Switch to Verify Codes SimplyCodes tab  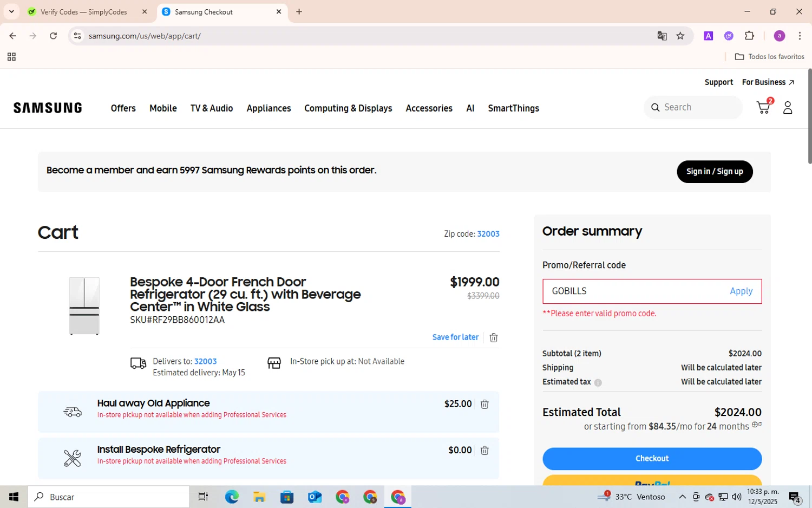tap(84, 11)
